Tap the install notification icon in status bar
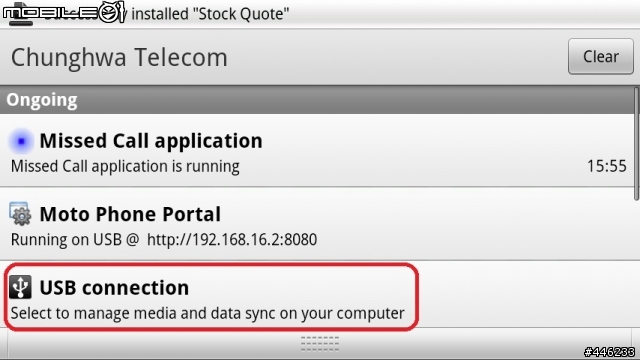 coord(21,16)
